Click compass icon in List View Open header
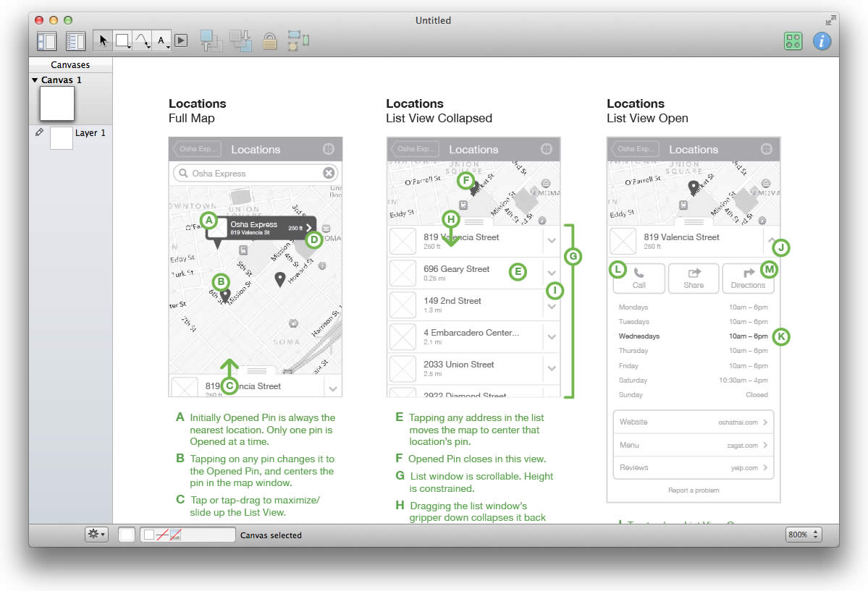 766,149
